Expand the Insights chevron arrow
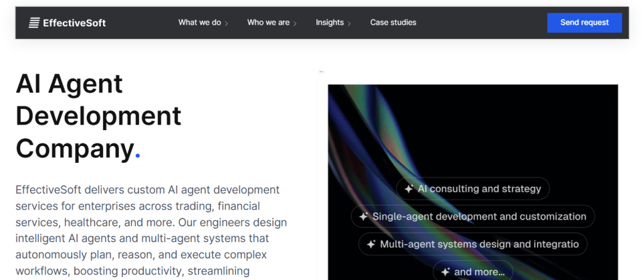Viewport: 644px width, 280px height. click(x=349, y=23)
